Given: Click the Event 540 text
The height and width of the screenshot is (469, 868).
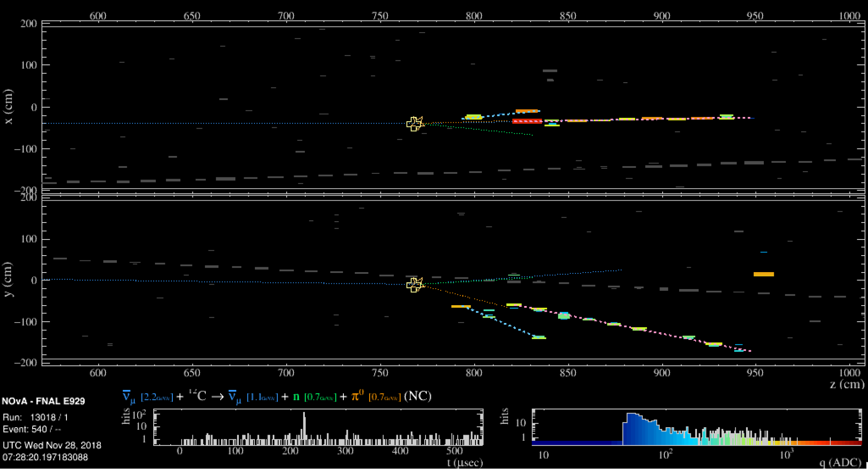Looking at the screenshot, I should pyautogui.click(x=32, y=429).
